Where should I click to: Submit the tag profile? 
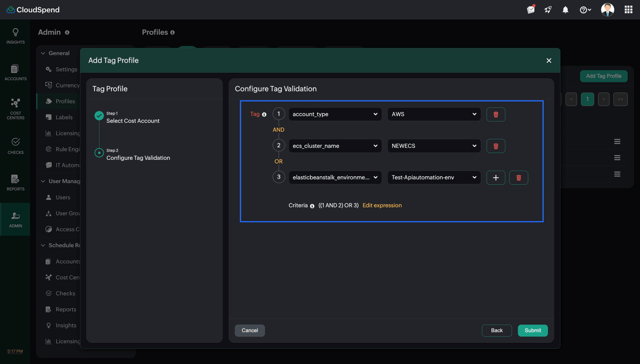click(533, 330)
